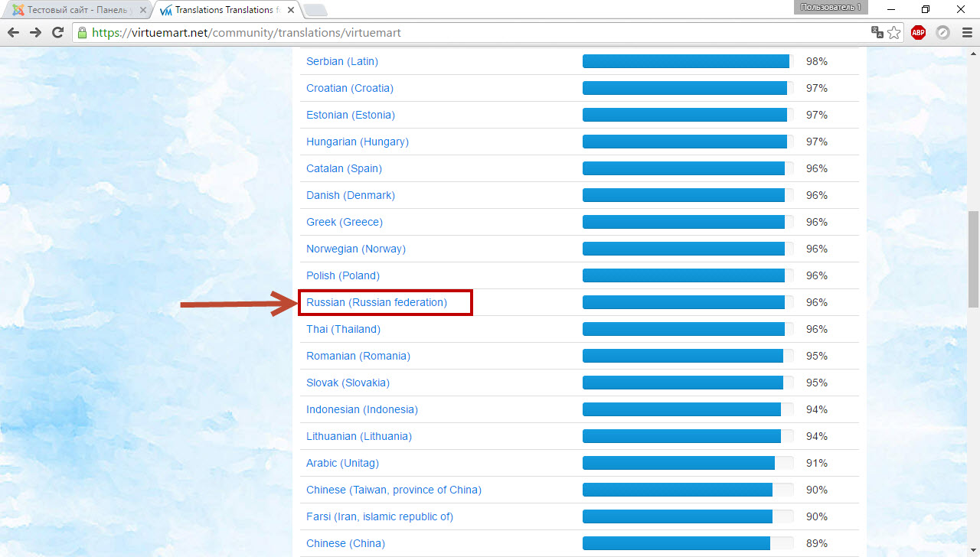Screen dimensions: 980x557
Task: Click the browser back arrow
Action: 13,33
